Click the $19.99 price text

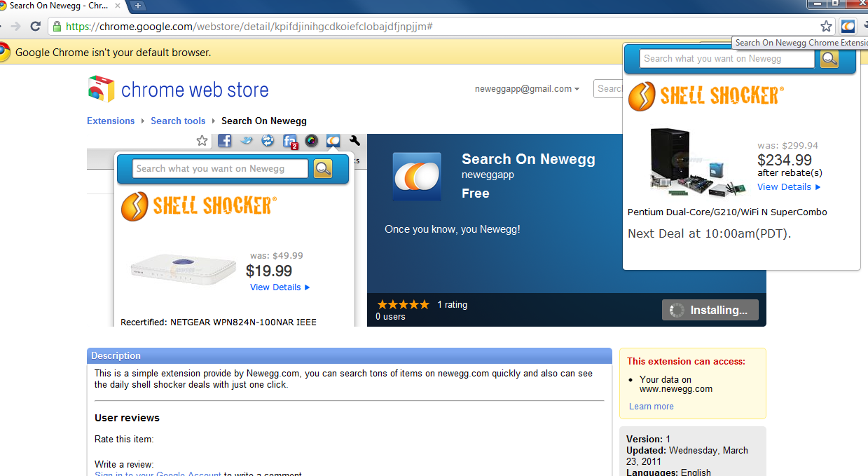coord(269,271)
